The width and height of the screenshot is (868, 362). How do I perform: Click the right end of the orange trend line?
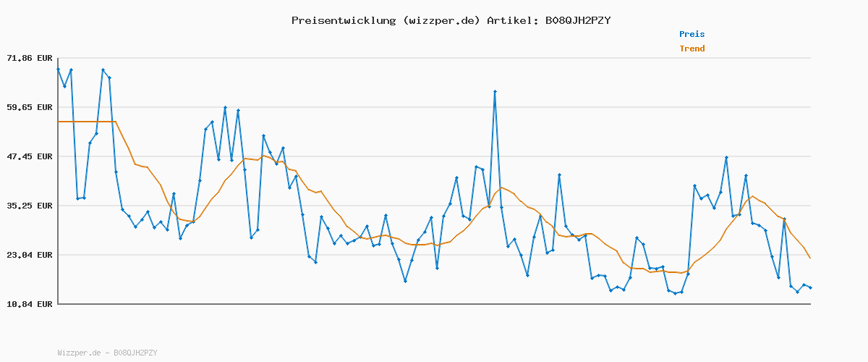(x=810, y=258)
